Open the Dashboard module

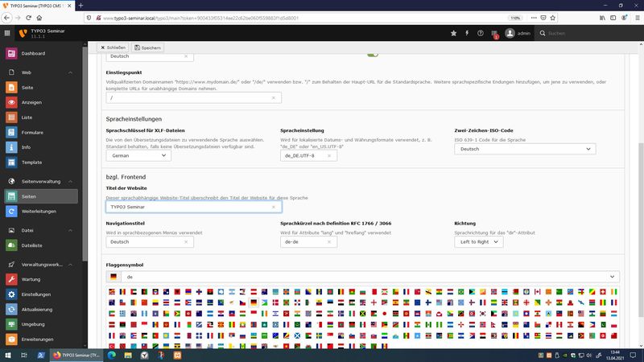(41, 53)
